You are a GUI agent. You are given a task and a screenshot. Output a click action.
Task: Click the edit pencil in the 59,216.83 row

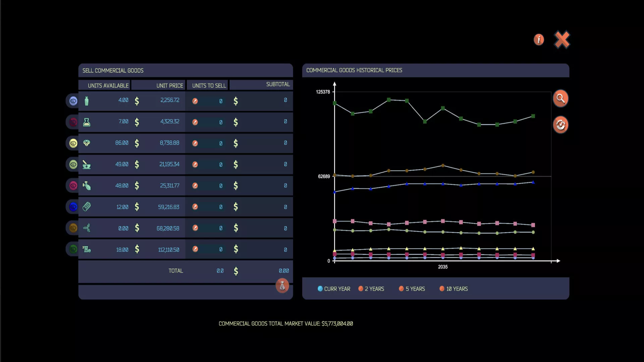point(195,207)
